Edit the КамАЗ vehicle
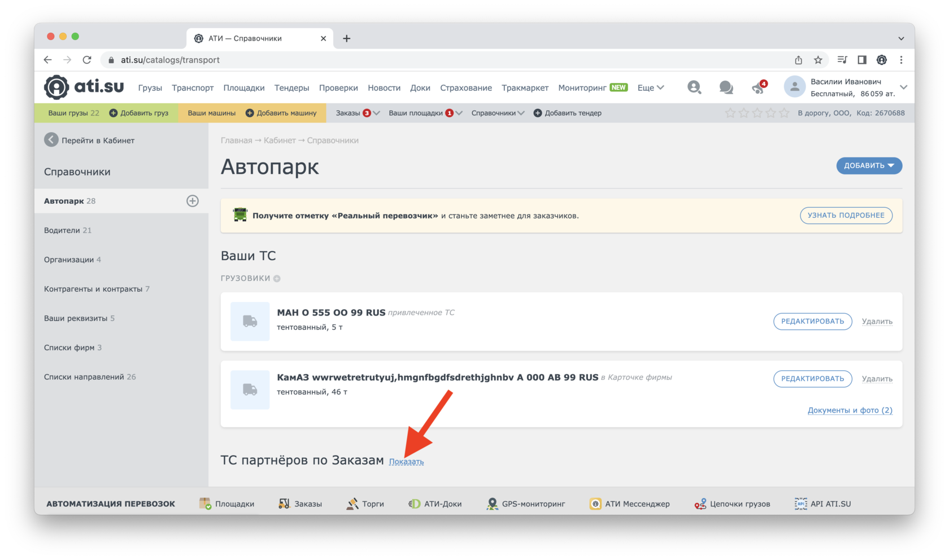Viewport: 949px width, 560px height. (812, 378)
